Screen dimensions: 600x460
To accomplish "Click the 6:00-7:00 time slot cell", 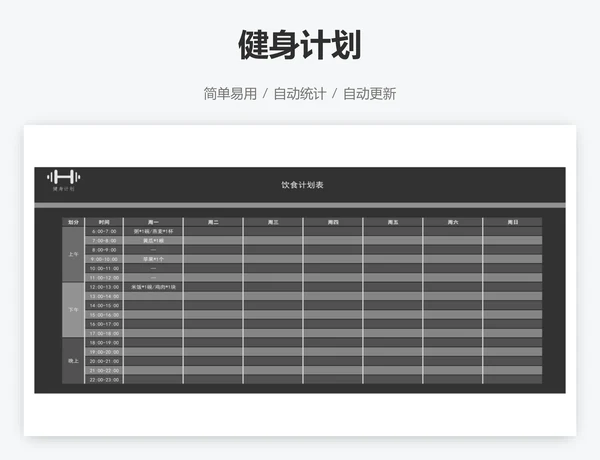I will (x=104, y=231).
